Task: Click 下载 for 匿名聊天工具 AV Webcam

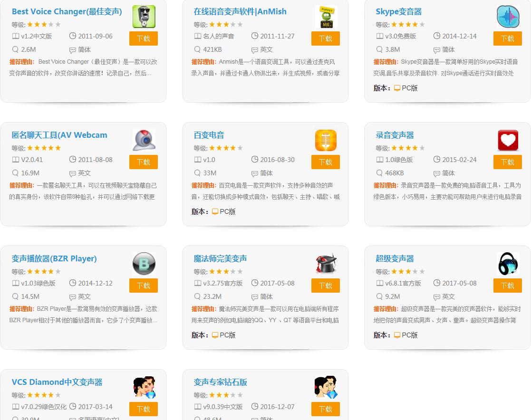Action: 144,162
